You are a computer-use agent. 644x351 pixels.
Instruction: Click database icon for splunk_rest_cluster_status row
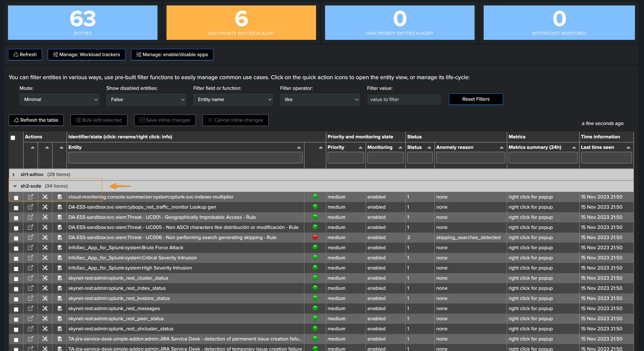[60, 278]
